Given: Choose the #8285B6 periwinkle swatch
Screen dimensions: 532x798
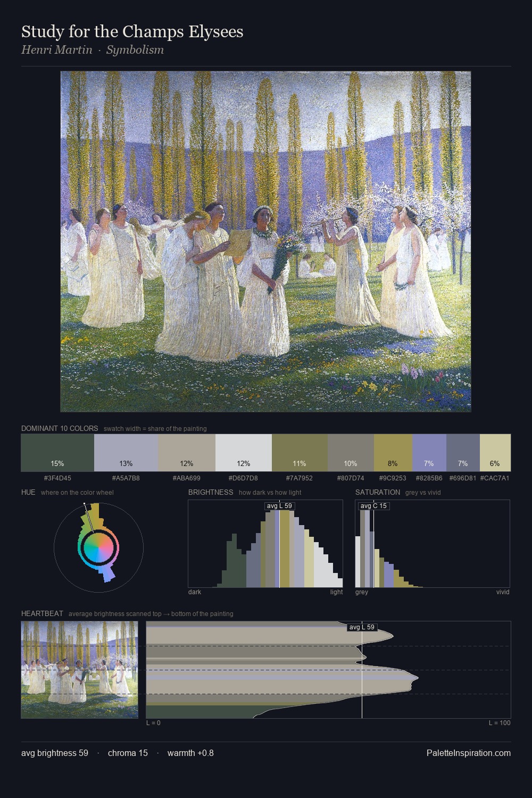Looking at the screenshot, I should [x=429, y=453].
